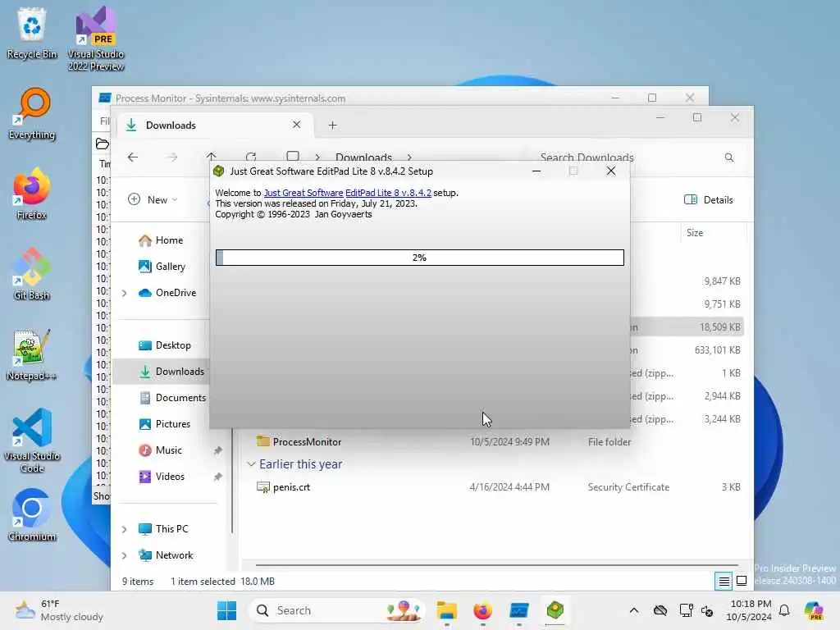
Task: Launch Firefox from the desktop
Action: 32,194
